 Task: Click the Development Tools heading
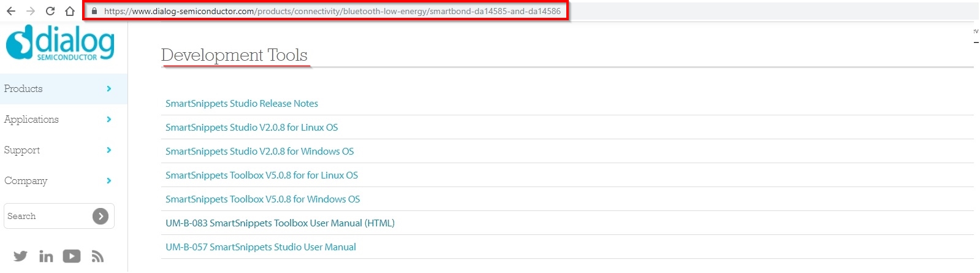coord(234,55)
